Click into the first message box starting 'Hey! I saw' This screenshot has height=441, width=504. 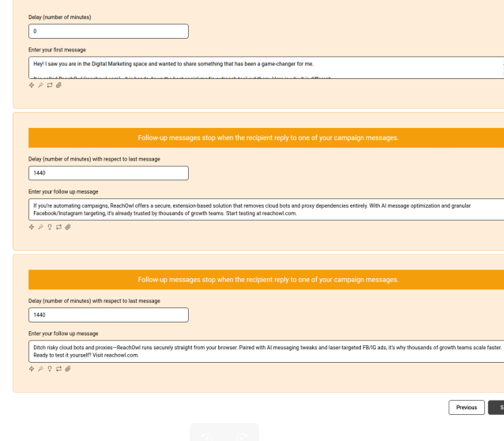coord(266,67)
